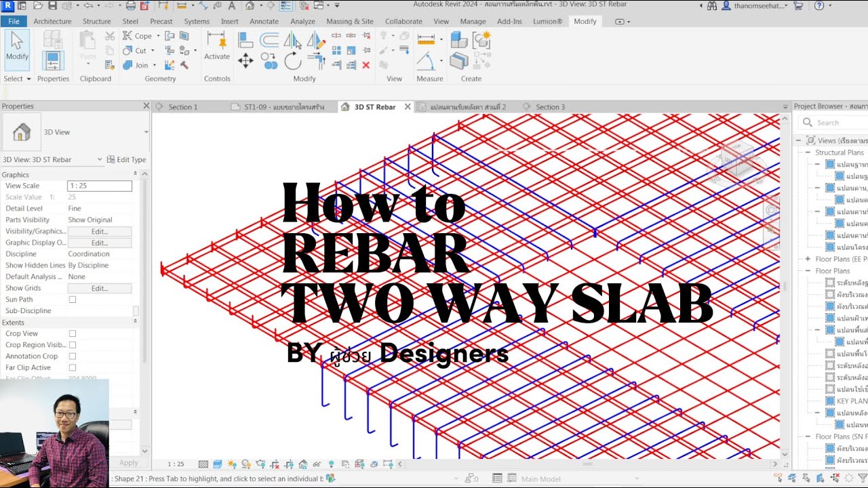Collapse the Extents properties group
The image size is (868, 488).
[135, 322]
